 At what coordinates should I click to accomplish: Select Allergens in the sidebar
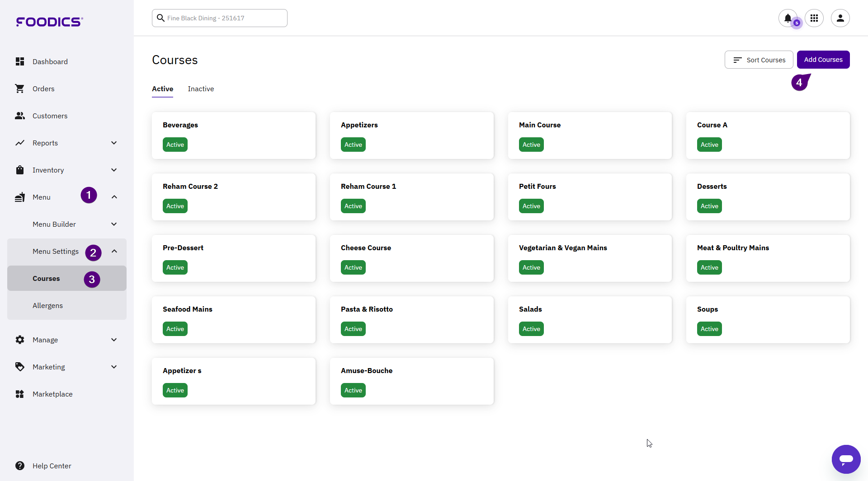click(47, 306)
